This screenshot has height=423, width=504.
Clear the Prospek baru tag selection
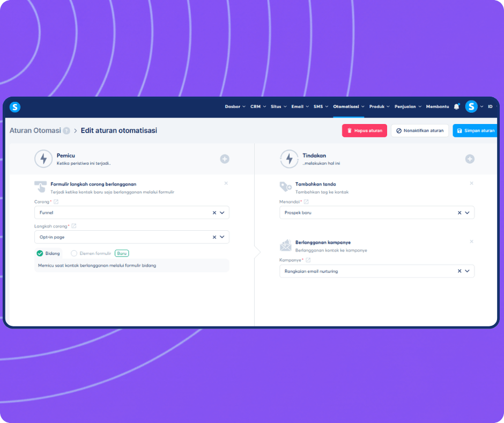coord(459,213)
